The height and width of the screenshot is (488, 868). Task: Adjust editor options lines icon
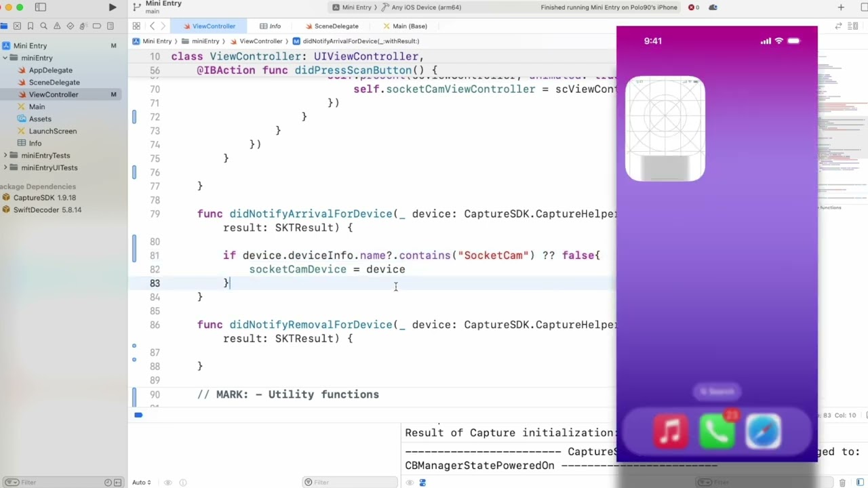pos(851,26)
